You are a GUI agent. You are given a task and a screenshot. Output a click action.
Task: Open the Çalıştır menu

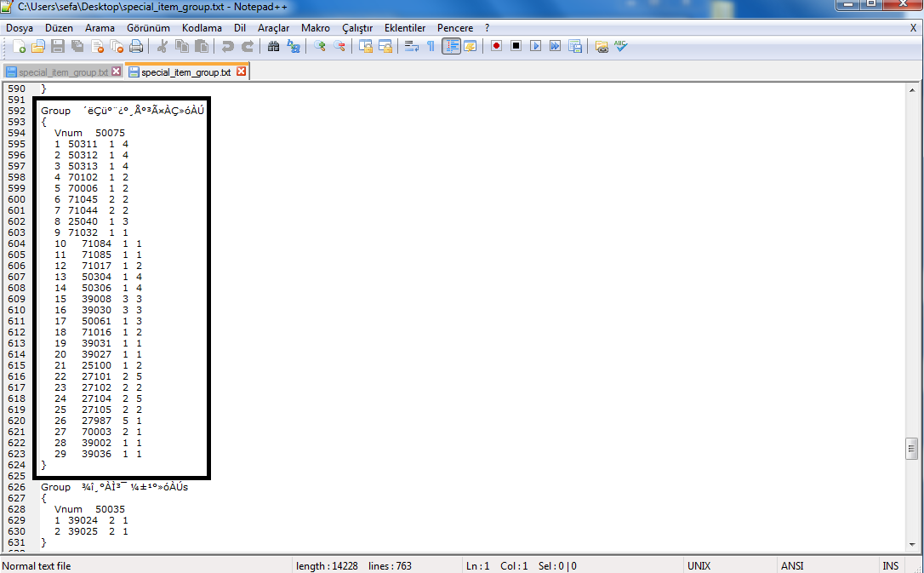tap(357, 28)
